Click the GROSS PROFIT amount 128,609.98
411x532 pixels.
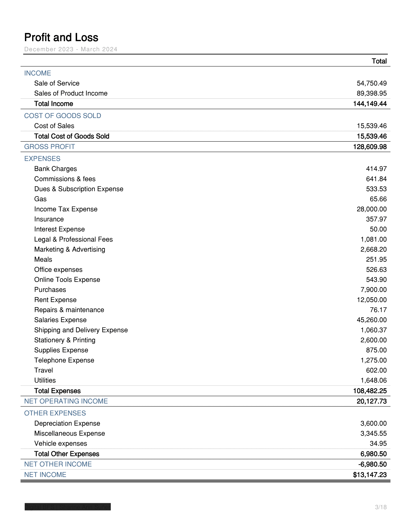(x=370, y=147)
